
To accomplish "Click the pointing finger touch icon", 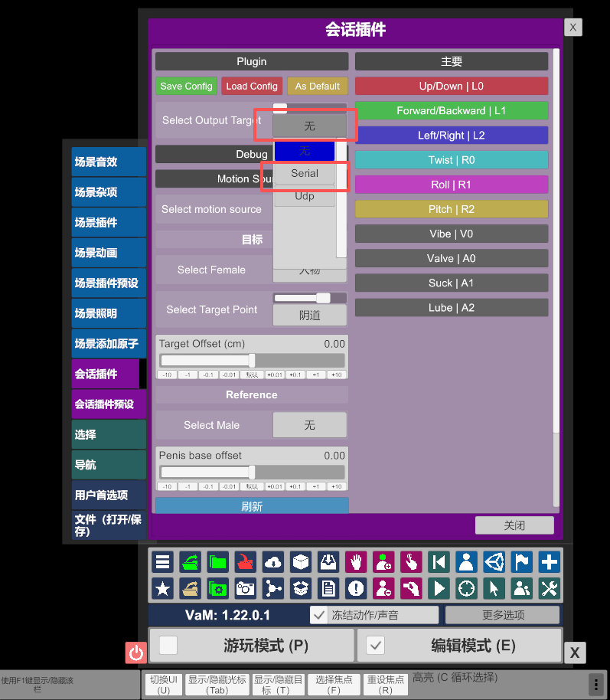I will tap(411, 561).
